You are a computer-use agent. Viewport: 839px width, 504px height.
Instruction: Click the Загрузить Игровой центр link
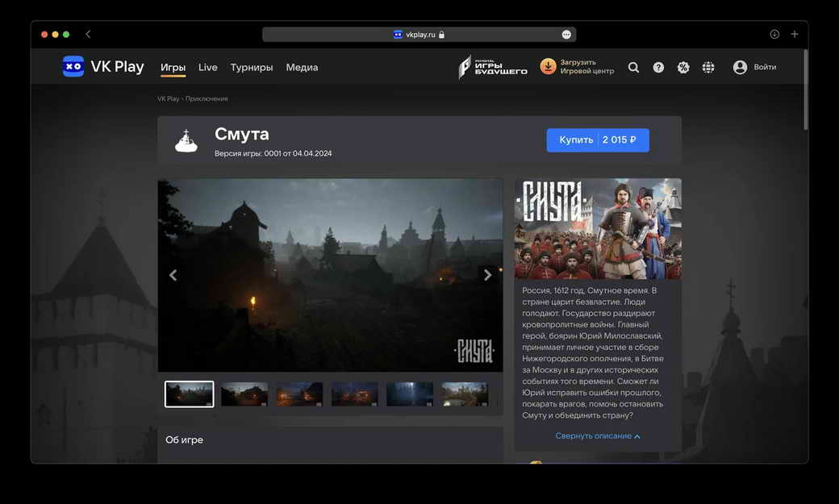[x=587, y=67]
